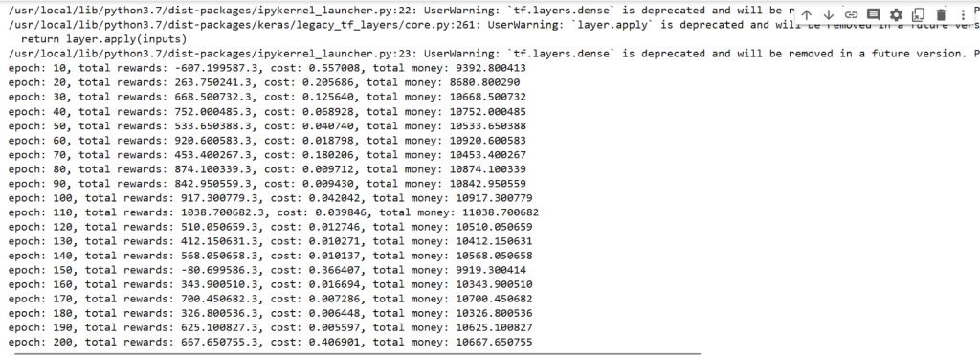Move cell up with the up arrow
The height and width of the screenshot is (357, 980).
tap(806, 15)
